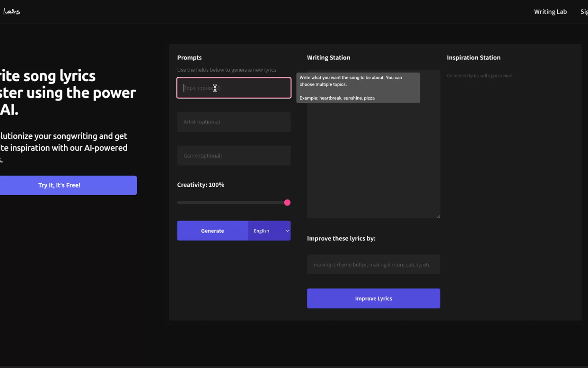Screen dimensions: 588x368
Task: Click the partially visible Sign link
Action: pyautogui.click(x=584, y=12)
